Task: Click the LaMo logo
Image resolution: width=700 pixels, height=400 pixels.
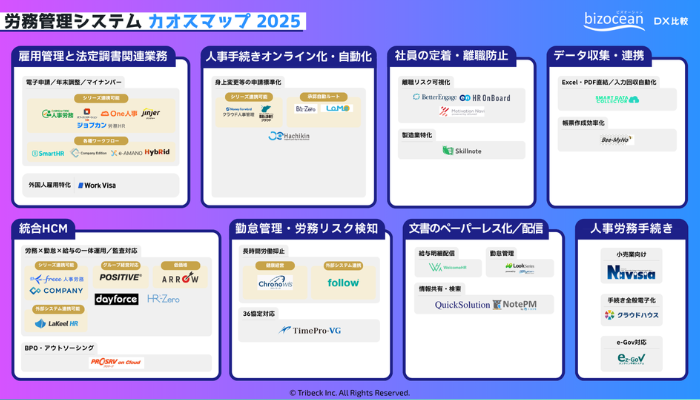Action: tap(337, 108)
